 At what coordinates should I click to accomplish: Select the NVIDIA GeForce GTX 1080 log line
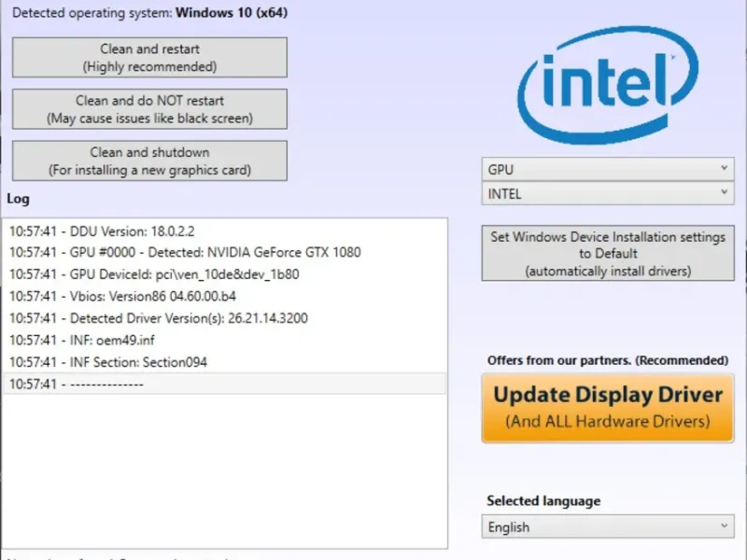pos(185,252)
